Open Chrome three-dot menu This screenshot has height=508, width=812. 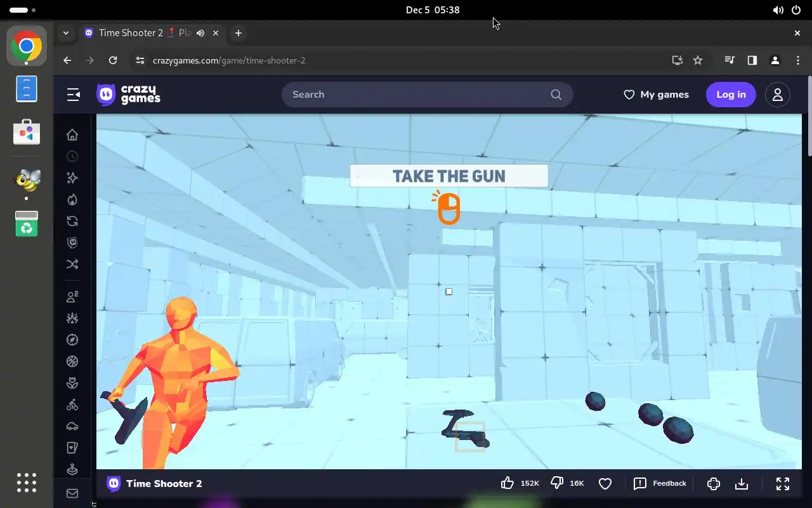(798, 60)
